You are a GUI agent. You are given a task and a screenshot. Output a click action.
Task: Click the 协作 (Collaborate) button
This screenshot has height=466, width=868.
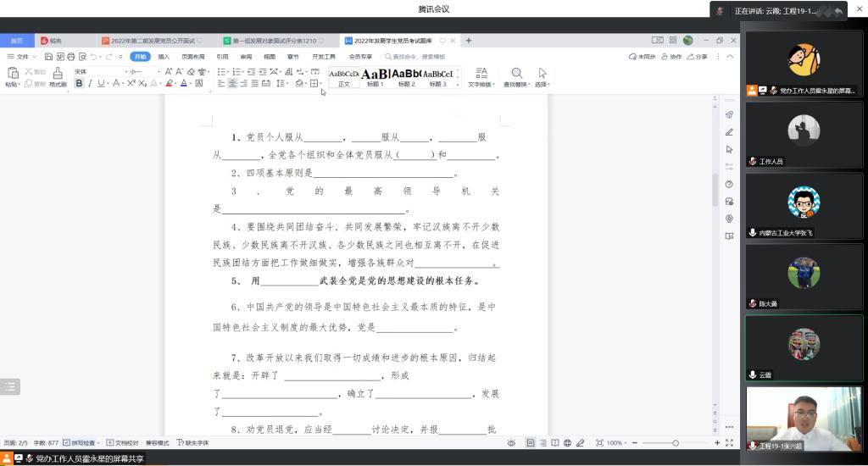point(671,57)
